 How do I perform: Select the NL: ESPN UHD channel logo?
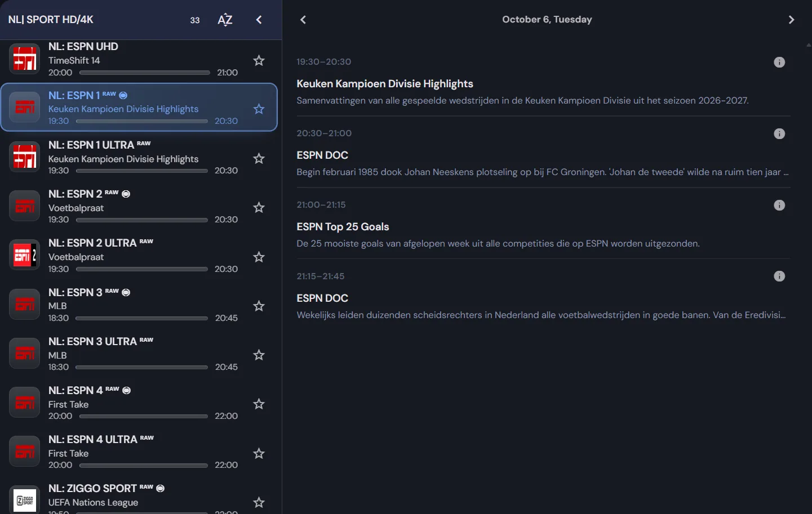point(25,59)
